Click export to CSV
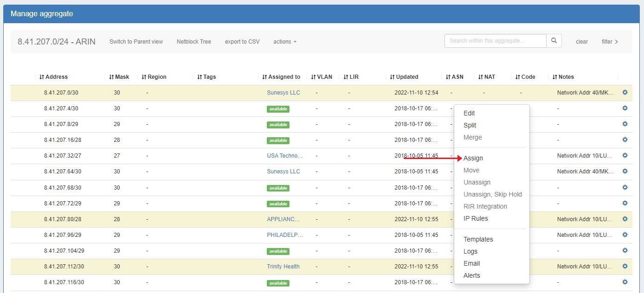 click(242, 42)
